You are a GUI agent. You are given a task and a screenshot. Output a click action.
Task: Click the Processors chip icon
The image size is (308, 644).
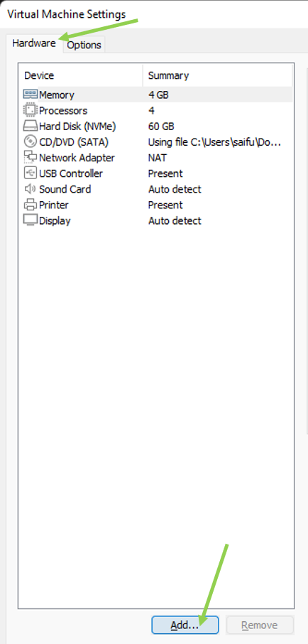coord(31,110)
